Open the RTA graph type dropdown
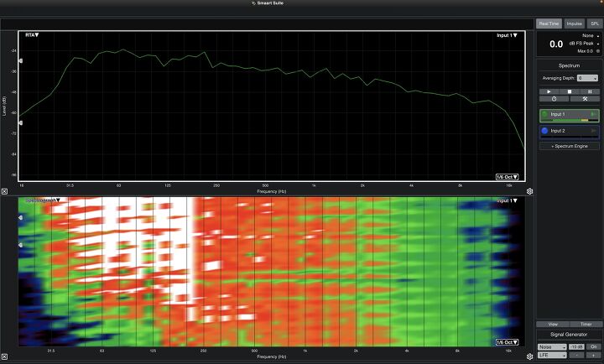This screenshot has height=364, width=604. (x=32, y=35)
